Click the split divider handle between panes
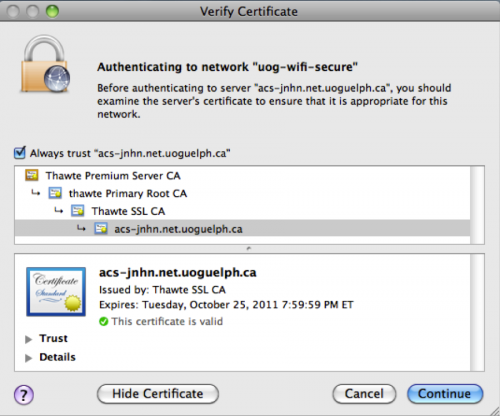The width and height of the screenshot is (500, 416). [x=249, y=248]
